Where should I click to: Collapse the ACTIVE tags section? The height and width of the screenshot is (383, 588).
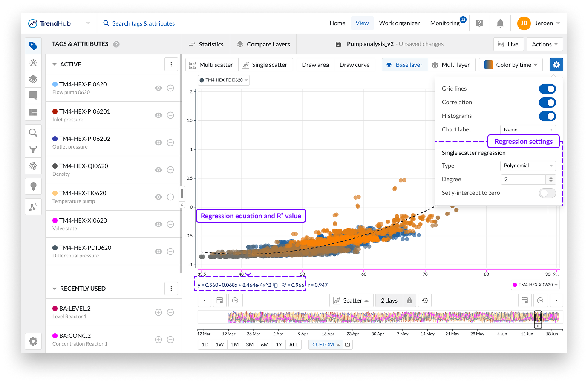(55, 65)
